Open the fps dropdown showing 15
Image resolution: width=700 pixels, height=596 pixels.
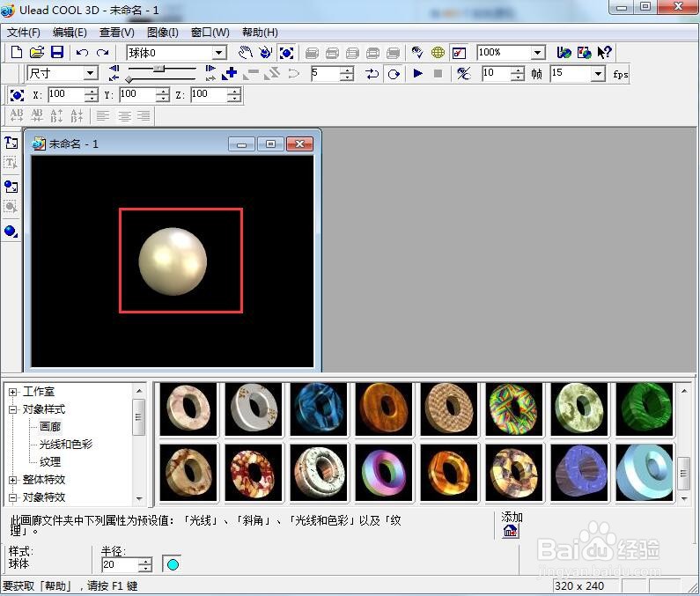pyautogui.click(x=598, y=74)
